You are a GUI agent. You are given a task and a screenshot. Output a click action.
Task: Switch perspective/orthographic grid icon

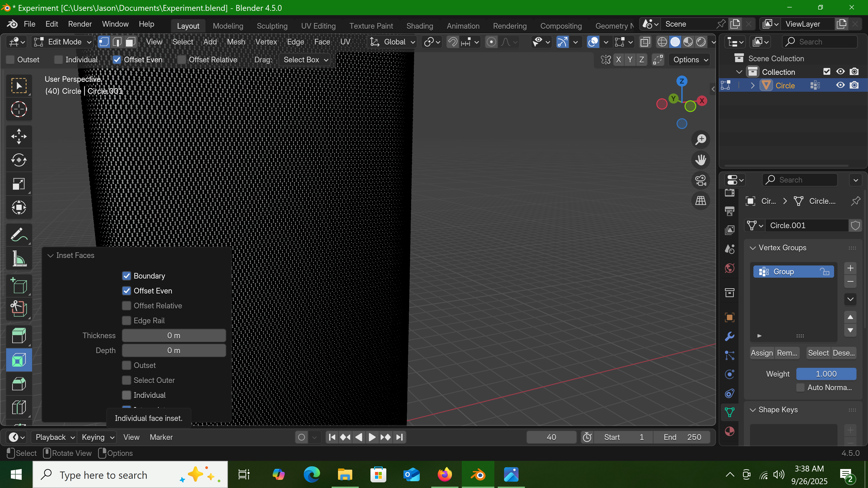tap(701, 201)
